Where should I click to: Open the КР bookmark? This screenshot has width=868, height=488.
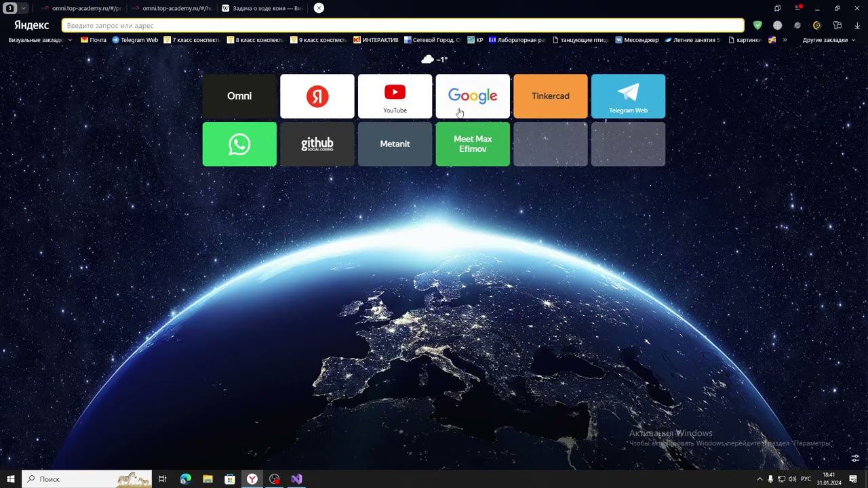(x=475, y=40)
